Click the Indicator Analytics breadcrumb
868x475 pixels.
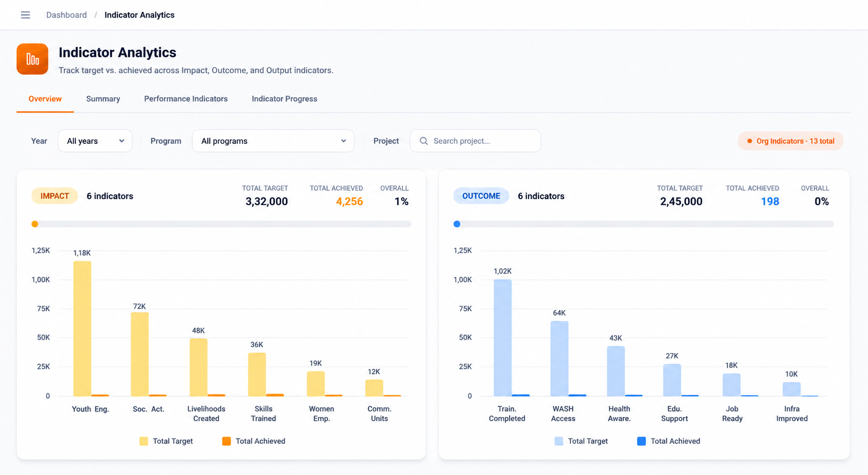point(139,15)
